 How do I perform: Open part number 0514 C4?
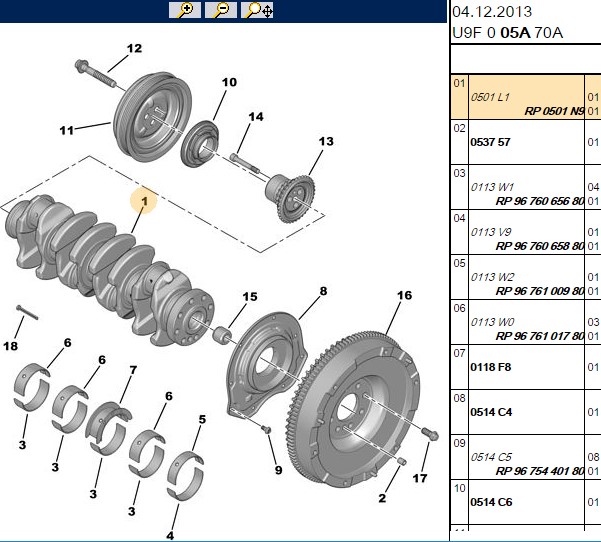click(x=491, y=412)
